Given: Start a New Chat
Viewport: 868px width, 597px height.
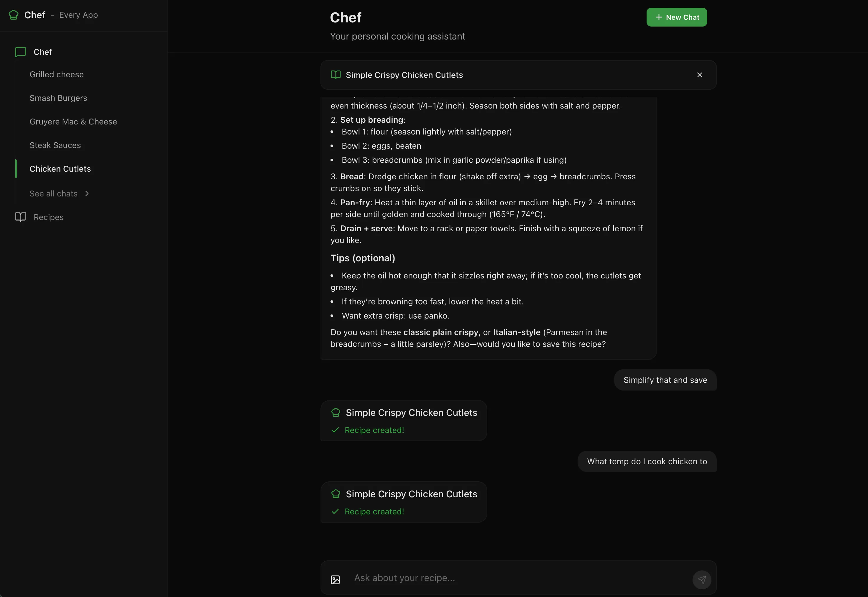Looking at the screenshot, I should 677,17.
